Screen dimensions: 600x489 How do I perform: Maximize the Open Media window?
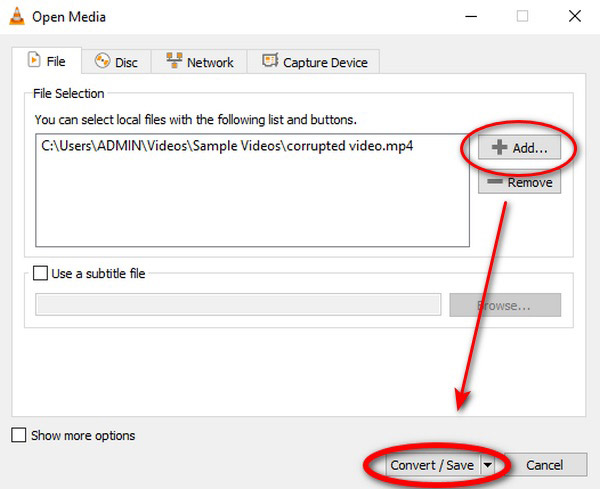point(521,17)
